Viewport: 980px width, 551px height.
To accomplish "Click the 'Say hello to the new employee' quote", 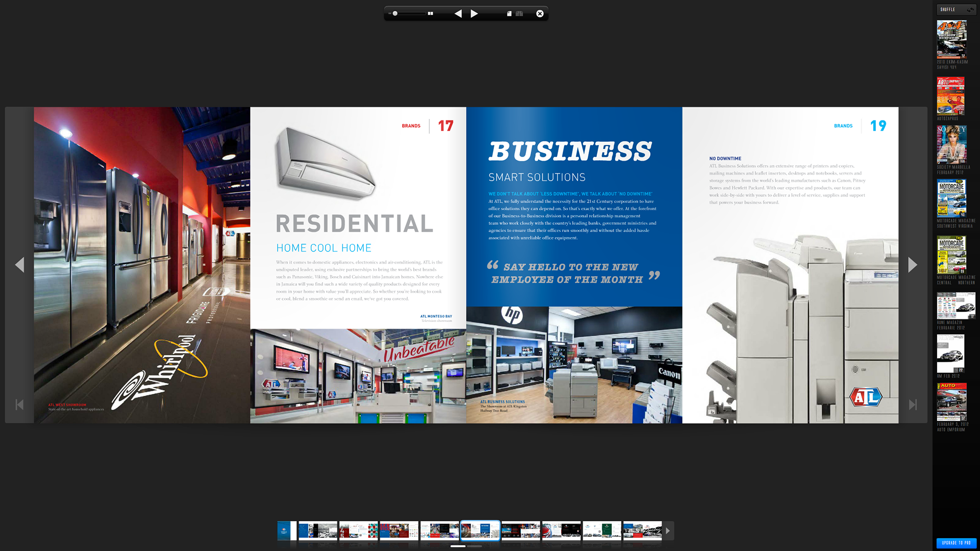I will (x=573, y=273).
